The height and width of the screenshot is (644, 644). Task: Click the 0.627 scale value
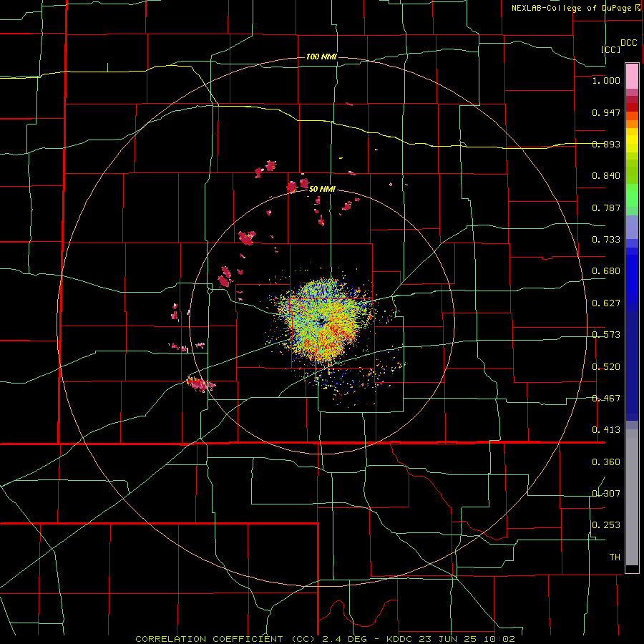(606, 303)
